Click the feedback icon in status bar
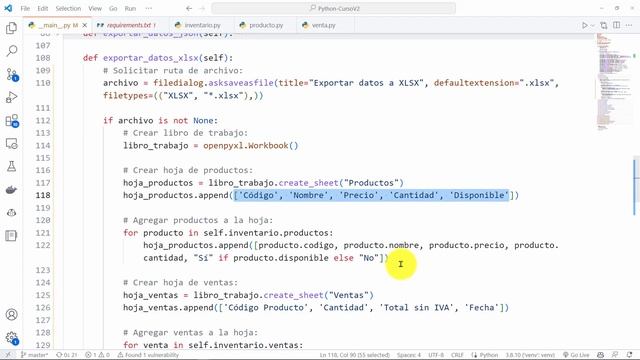Screen dimensions: 640x360 [615, 355]
